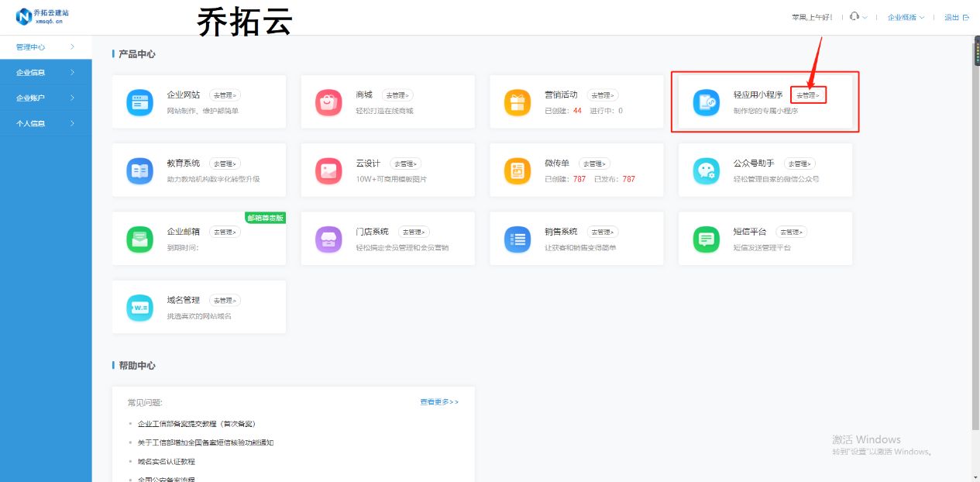Open the 教育系统 education icon

tap(139, 170)
